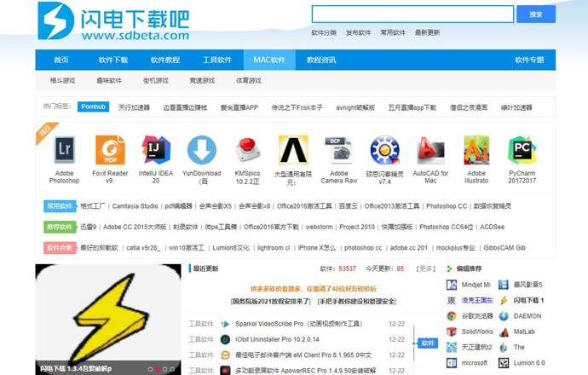Open the Camtasia Studio link
588x375 pixels.
point(135,206)
